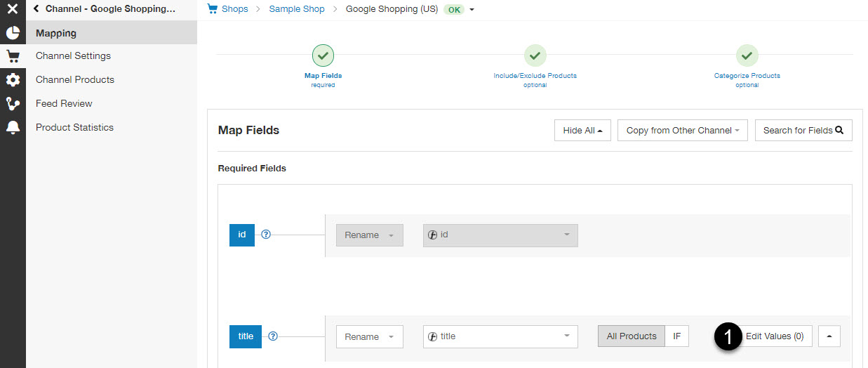The image size is (868, 368).
Task: Open the shopping cart sidebar icon
Action: (x=13, y=57)
